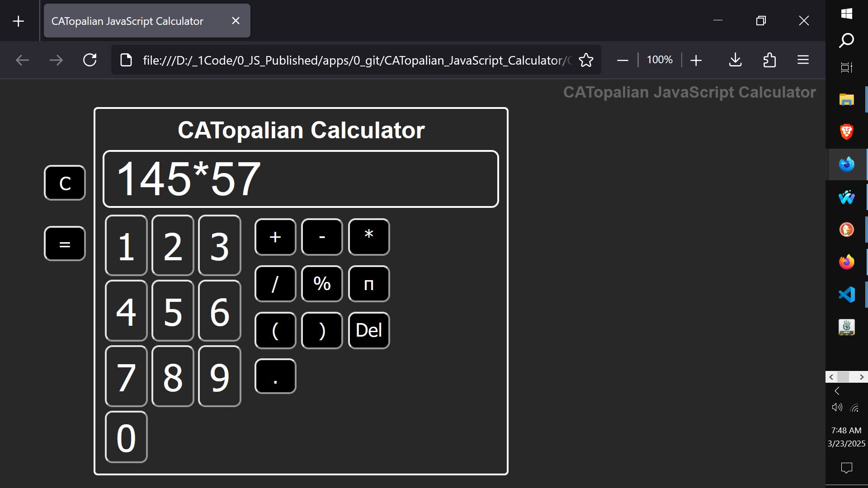
Task: Click the address bar URL
Action: [x=357, y=60]
